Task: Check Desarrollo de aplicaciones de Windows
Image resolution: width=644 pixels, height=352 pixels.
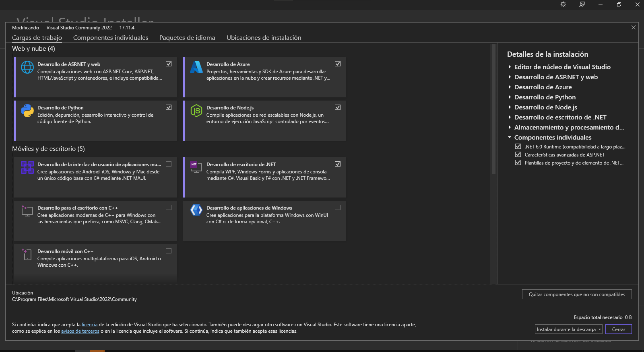Action: [338, 207]
